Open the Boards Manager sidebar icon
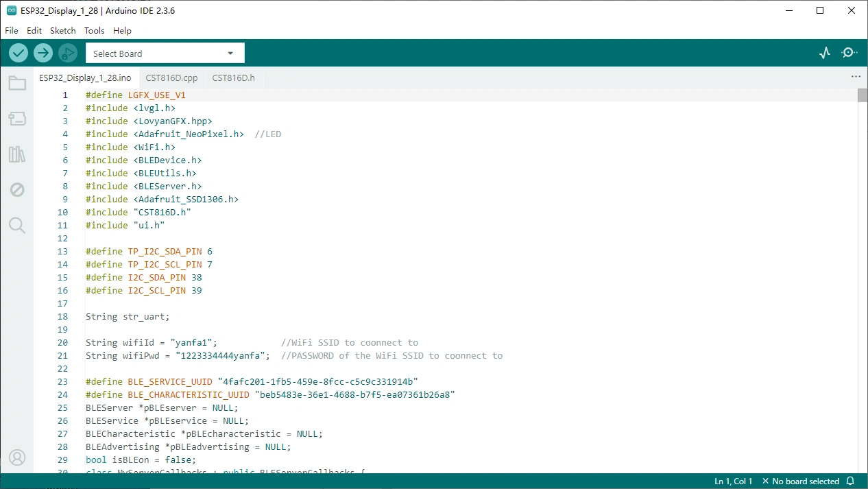 click(x=16, y=119)
